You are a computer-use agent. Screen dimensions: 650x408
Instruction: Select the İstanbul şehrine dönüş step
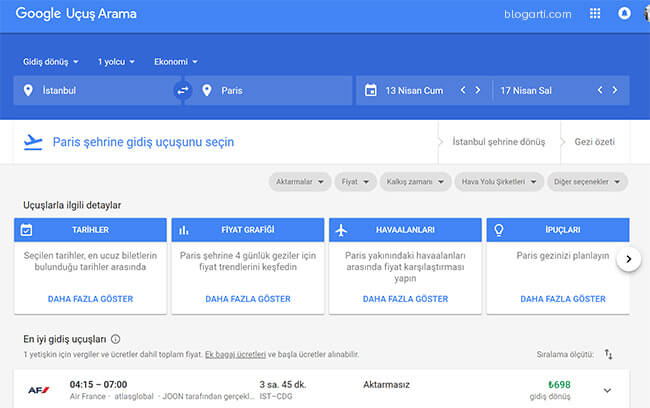tap(499, 142)
